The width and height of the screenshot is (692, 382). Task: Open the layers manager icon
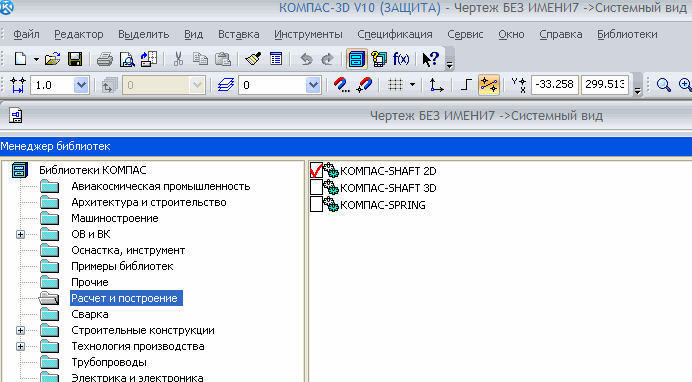coord(226,85)
